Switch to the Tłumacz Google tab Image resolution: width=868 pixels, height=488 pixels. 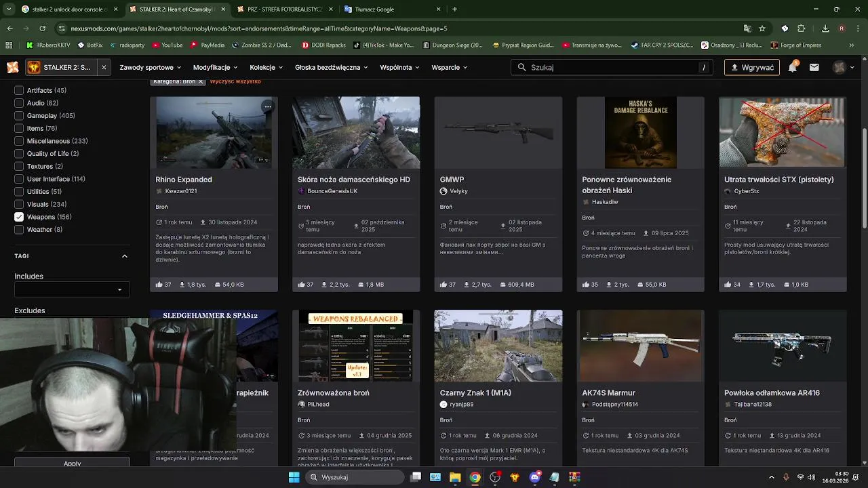click(x=392, y=9)
